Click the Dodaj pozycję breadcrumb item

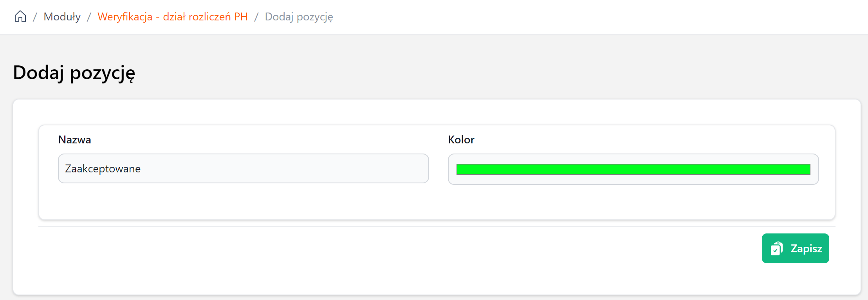tap(299, 17)
